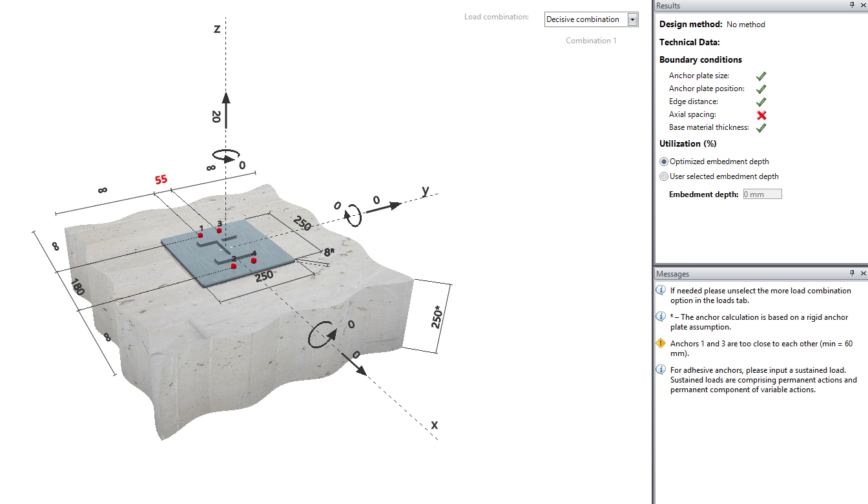Click the info icon beside the sustained load message
The width and height of the screenshot is (868, 504).
(661, 369)
